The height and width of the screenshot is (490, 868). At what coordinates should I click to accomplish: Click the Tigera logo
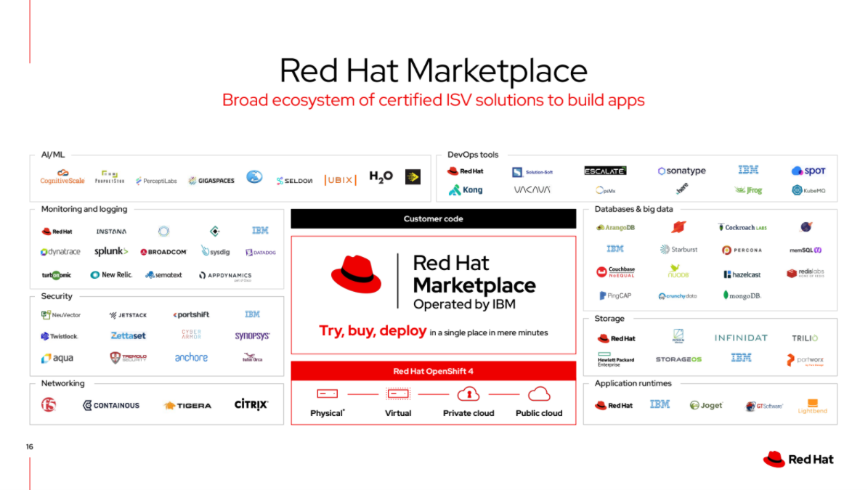click(187, 405)
